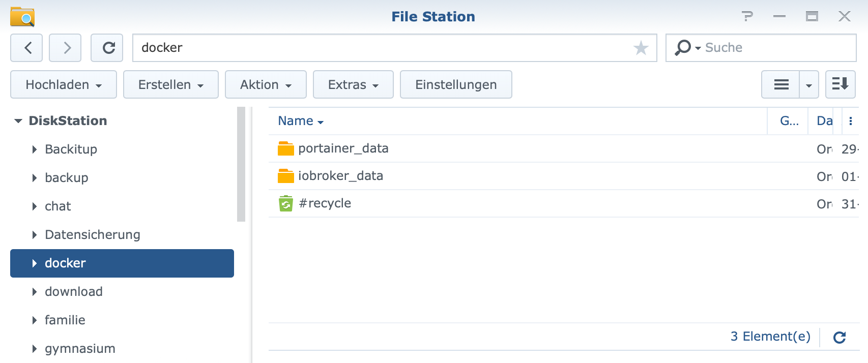
Task: Select the iobroker_data folder
Action: tap(340, 176)
